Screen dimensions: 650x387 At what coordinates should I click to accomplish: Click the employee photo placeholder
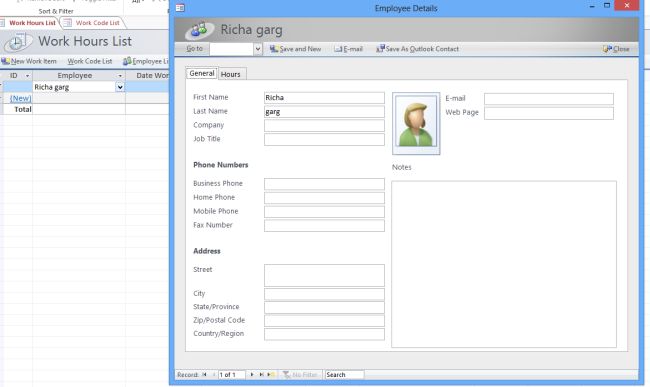(416, 123)
